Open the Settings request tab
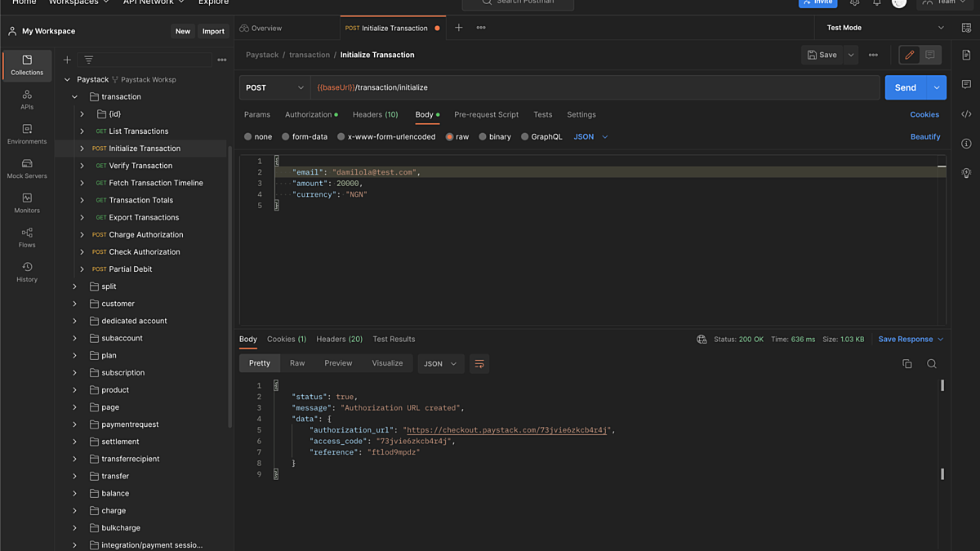Screen dimensions: 980x551 tap(581, 114)
